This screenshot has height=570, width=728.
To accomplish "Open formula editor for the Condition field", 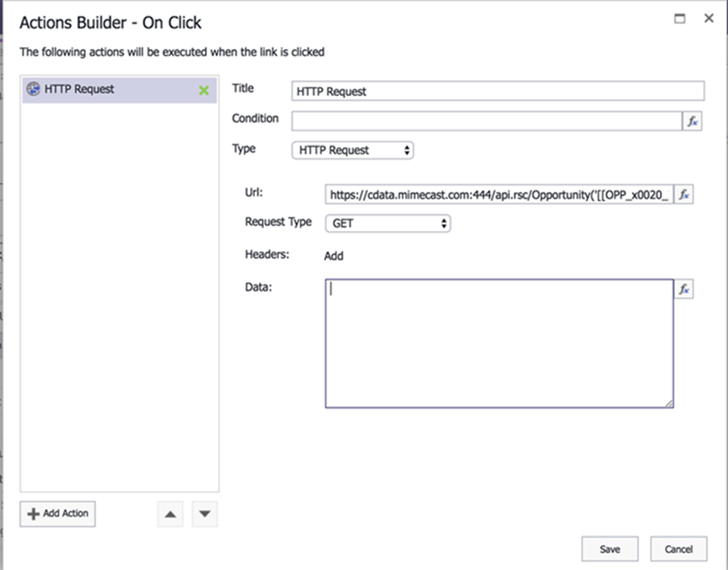I will tap(692, 121).
